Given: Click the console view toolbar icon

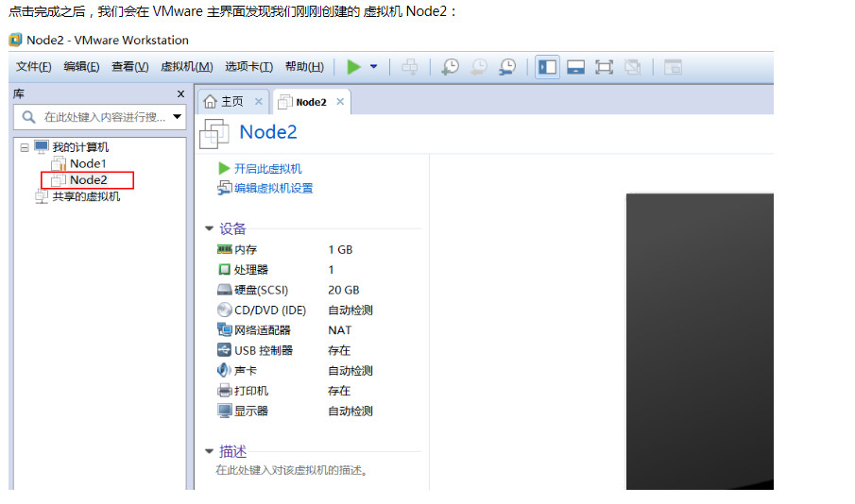Looking at the screenshot, I should 673,67.
